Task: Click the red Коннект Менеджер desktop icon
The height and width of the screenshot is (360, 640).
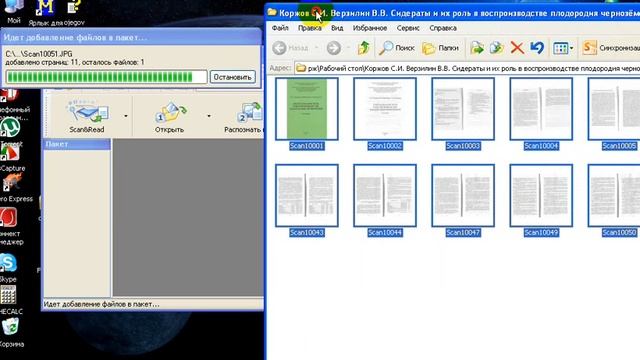Action: [8, 218]
